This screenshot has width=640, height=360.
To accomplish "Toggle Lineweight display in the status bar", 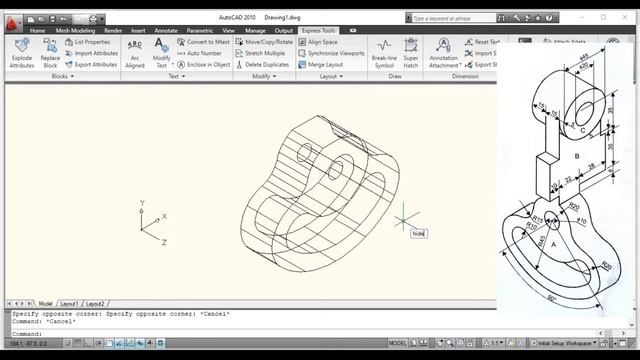I will tap(150, 343).
